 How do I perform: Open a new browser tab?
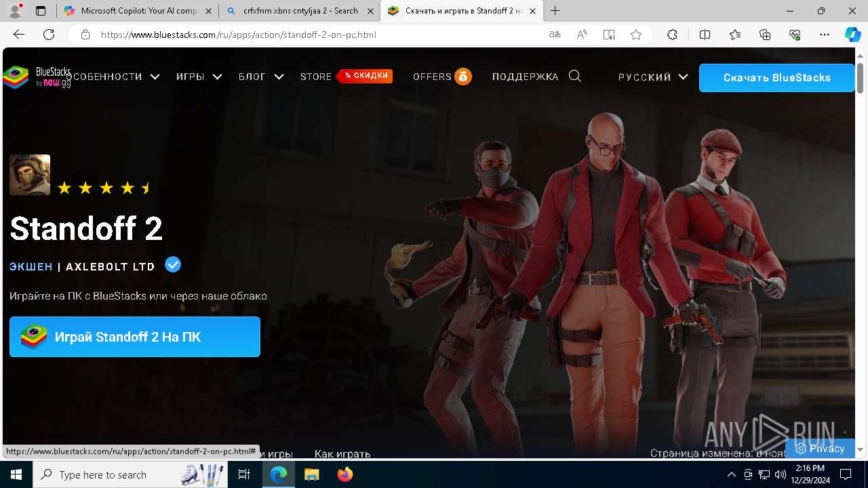(x=555, y=11)
